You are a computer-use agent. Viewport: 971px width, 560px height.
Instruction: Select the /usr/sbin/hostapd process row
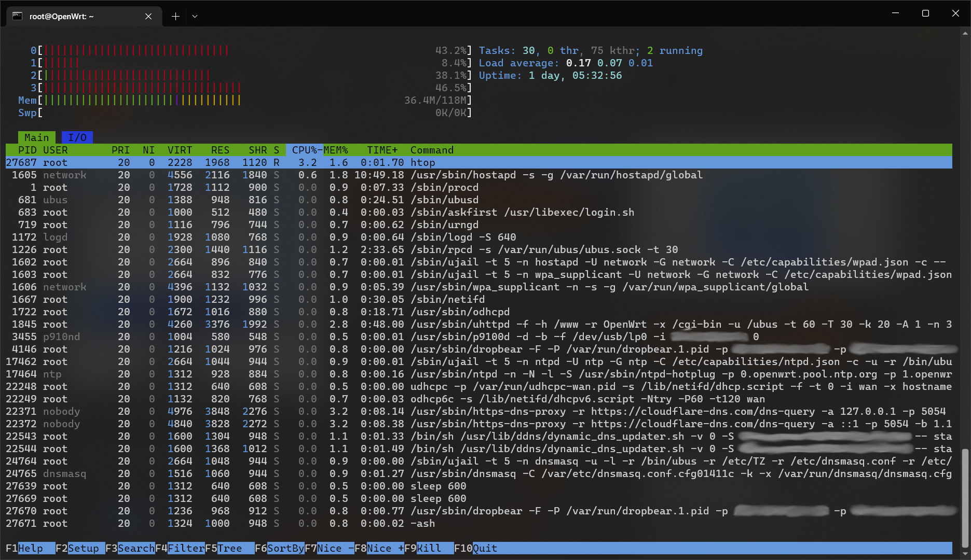point(478,175)
